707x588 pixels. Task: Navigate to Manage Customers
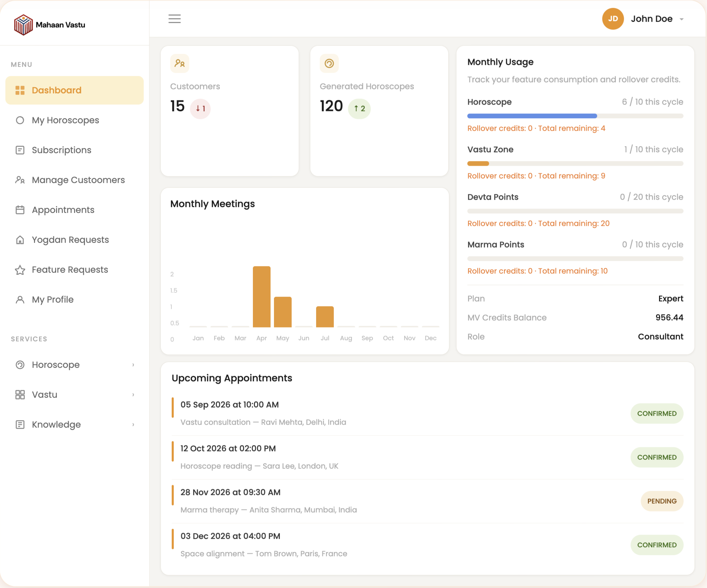click(x=74, y=180)
